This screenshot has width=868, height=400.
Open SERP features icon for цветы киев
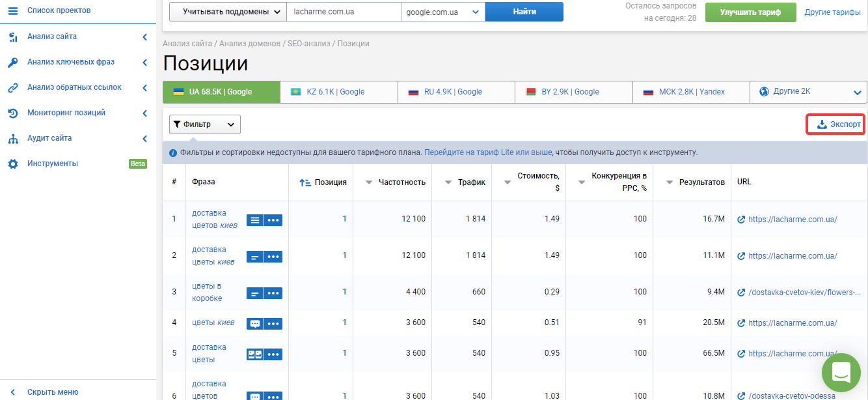255,324
